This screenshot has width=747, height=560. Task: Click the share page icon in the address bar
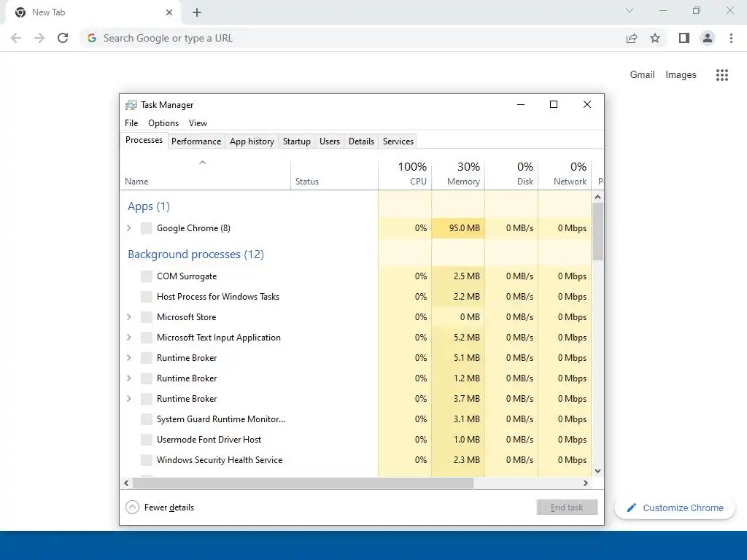[x=631, y=38]
